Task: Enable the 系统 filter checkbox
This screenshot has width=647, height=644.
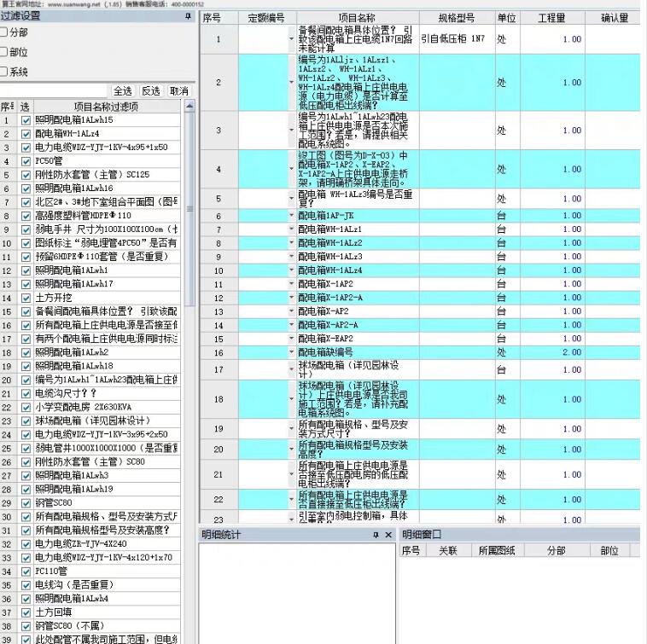Action: (x=3, y=72)
